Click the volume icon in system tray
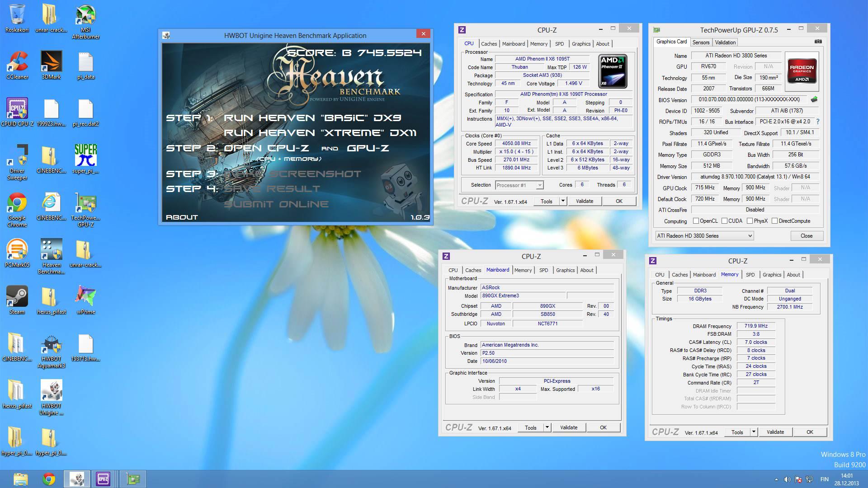868x488 pixels. pyautogui.click(x=787, y=479)
